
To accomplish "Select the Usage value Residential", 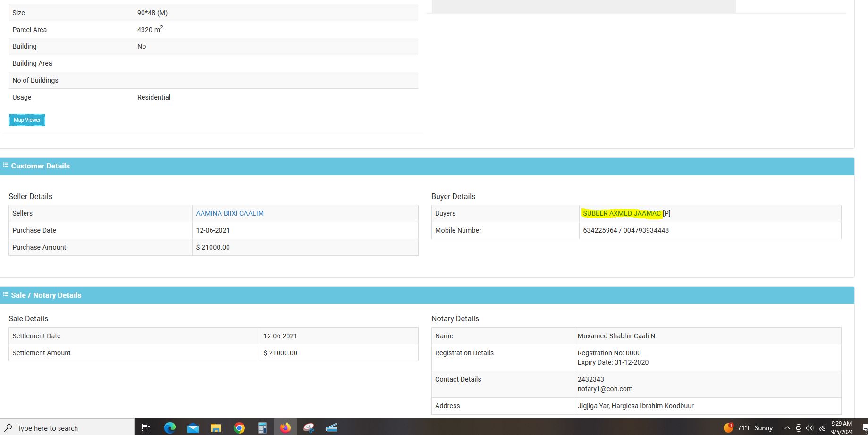I will (x=154, y=97).
